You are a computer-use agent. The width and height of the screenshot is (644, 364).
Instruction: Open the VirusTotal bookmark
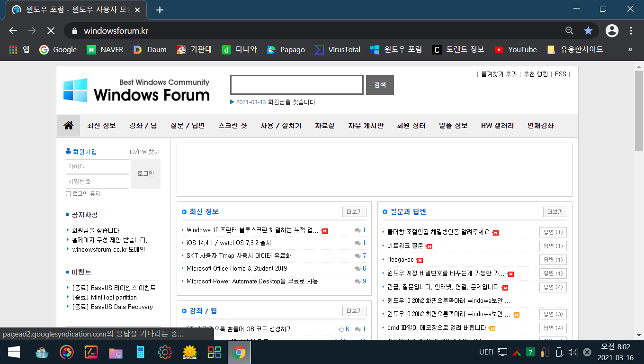coord(338,49)
